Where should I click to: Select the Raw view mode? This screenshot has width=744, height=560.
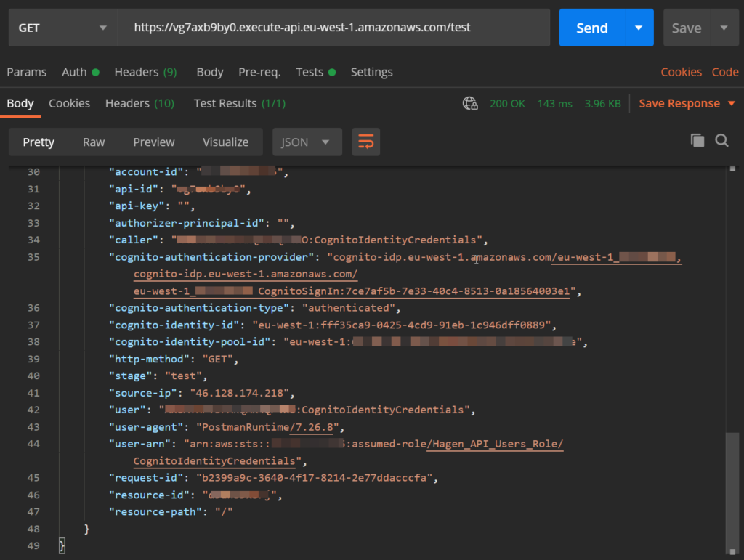(x=94, y=142)
